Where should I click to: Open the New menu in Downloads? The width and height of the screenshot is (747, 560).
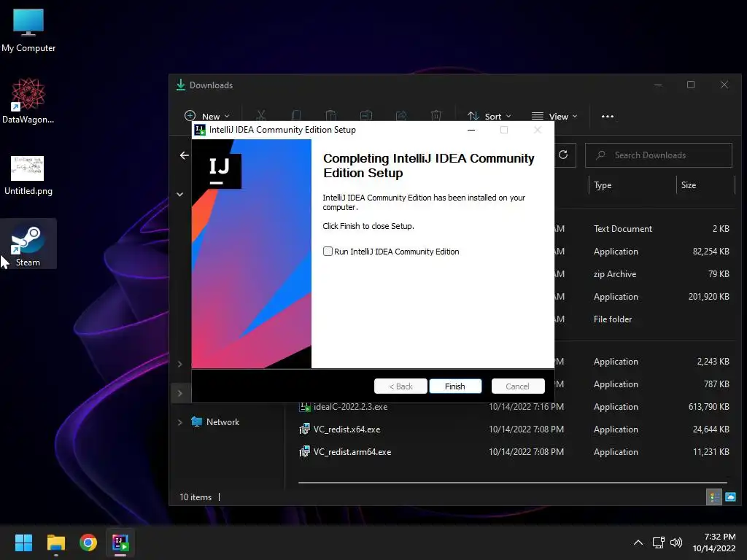206,116
